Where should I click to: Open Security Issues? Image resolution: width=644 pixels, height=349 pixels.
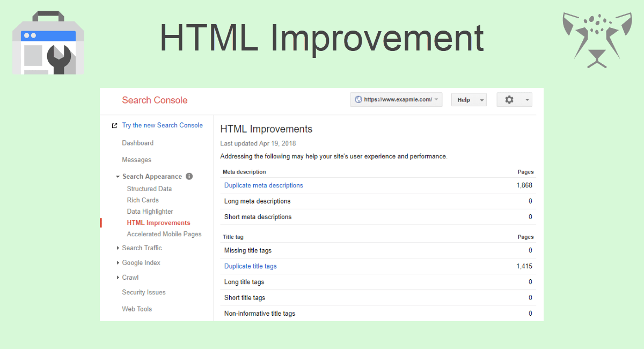point(144,292)
